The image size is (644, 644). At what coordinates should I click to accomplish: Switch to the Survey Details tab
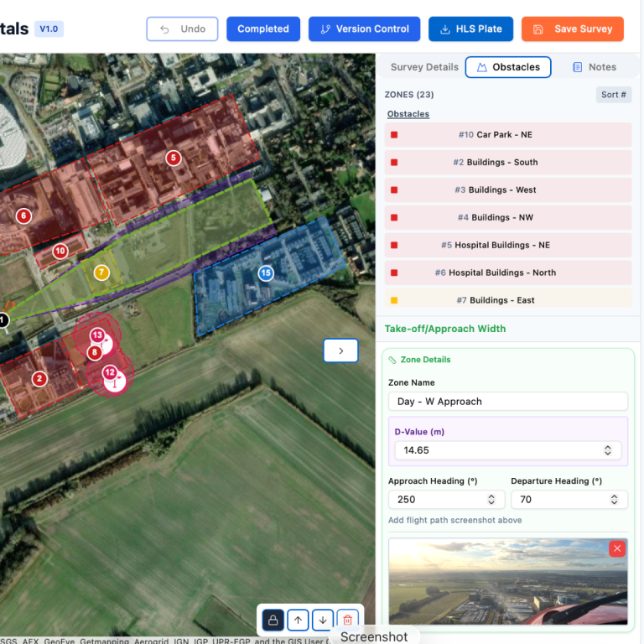[424, 67]
